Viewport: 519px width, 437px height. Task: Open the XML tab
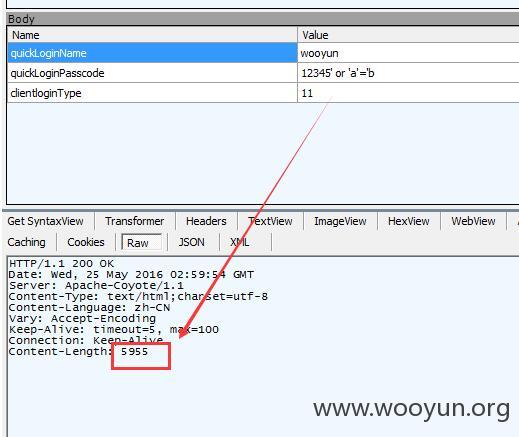click(240, 242)
